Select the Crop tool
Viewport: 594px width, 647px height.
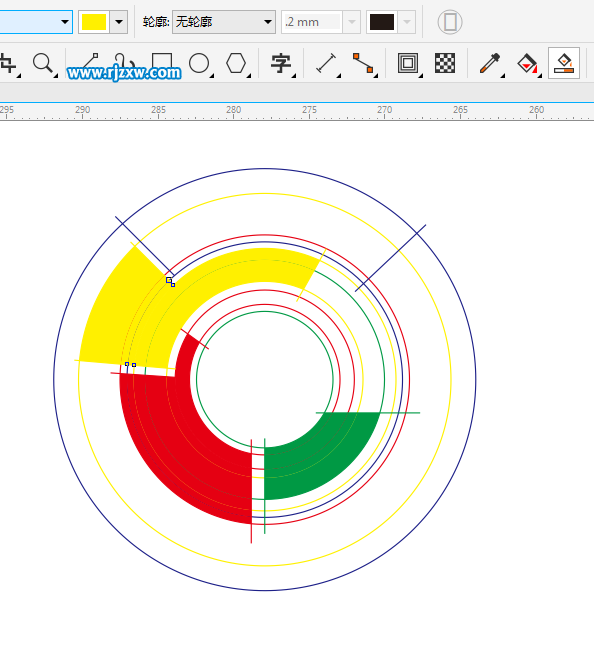(8, 64)
